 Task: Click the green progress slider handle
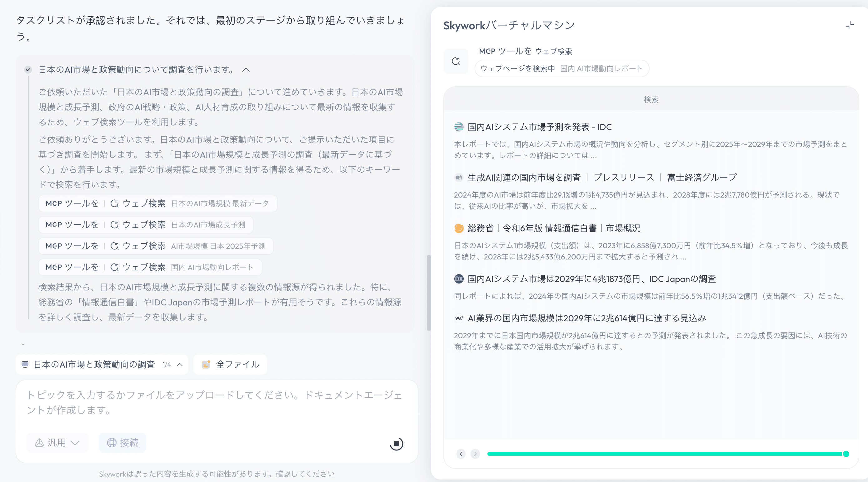point(846,454)
